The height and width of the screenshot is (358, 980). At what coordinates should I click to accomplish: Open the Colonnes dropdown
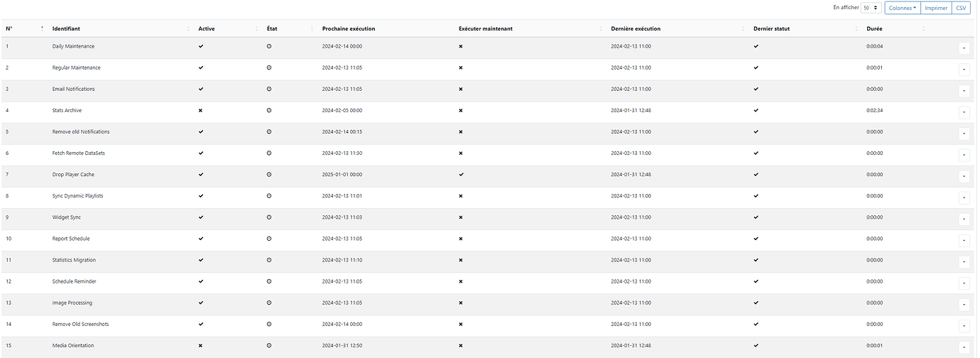point(903,8)
